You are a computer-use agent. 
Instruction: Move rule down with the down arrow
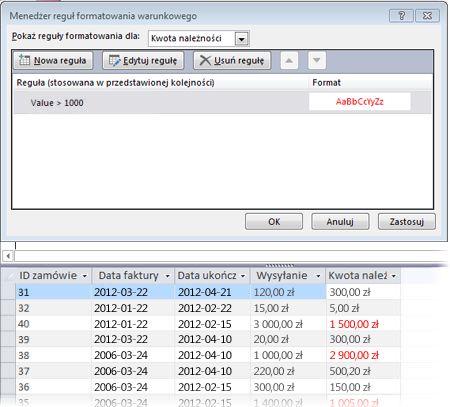click(317, 60)
